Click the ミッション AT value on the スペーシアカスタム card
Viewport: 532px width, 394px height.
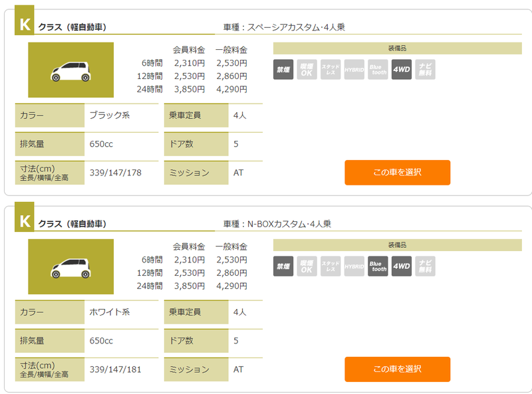pos(238,173)
